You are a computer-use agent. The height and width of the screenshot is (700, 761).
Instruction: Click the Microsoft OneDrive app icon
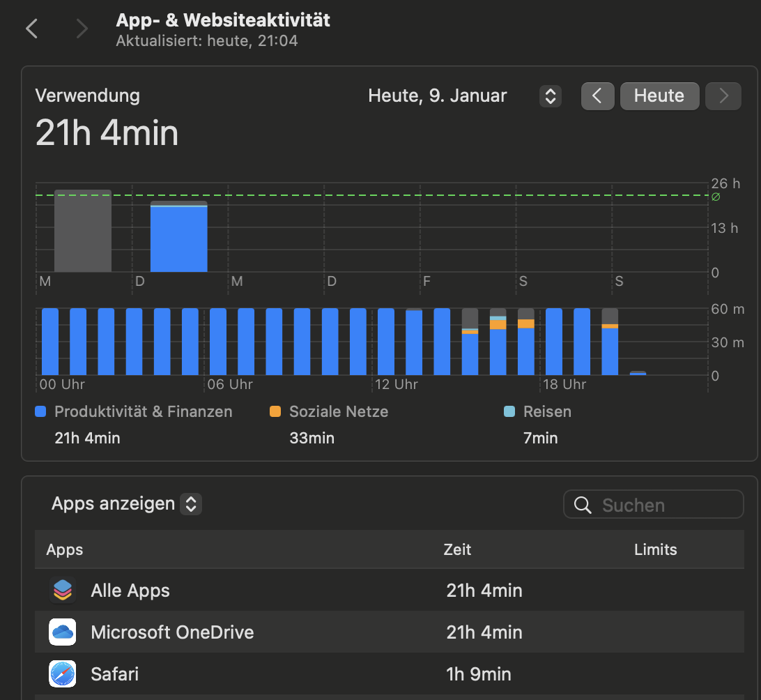point(63,632)
